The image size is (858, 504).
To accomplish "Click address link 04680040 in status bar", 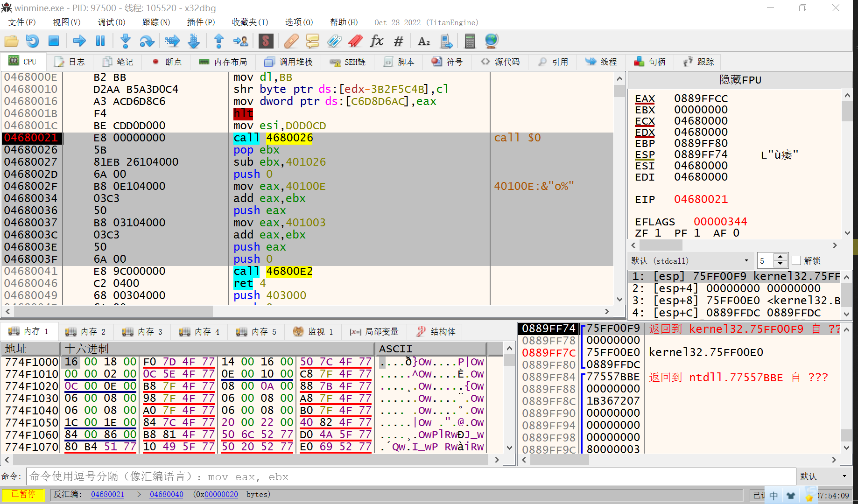I will pos(166,494).
